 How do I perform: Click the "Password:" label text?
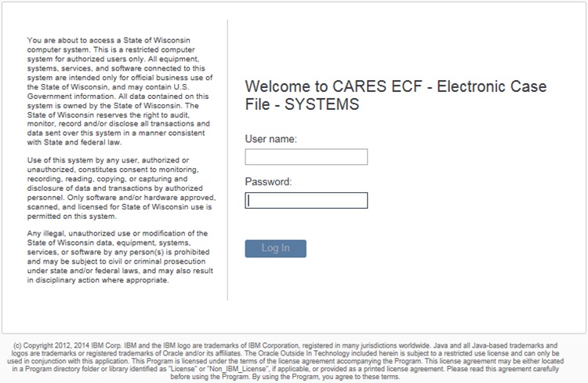coord(268,182)
